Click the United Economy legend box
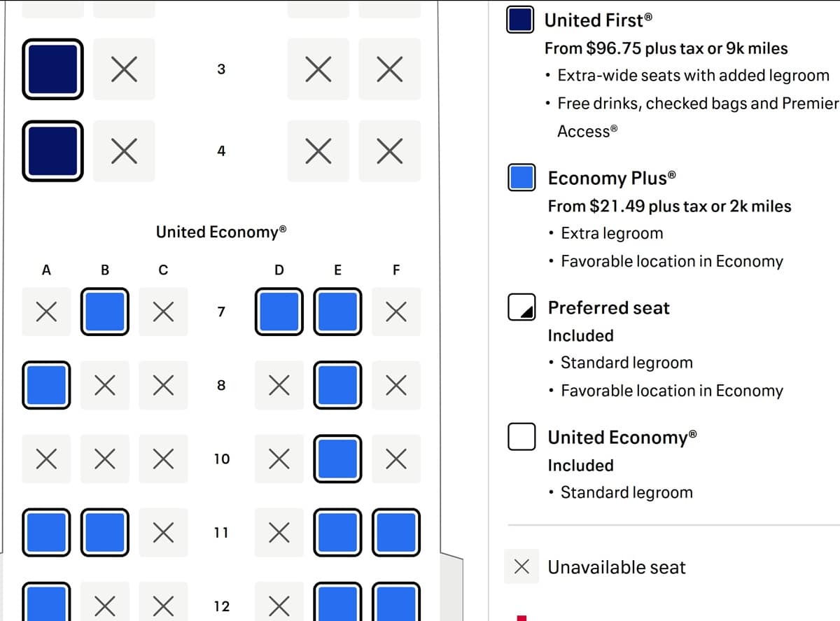 pos(521,436)
